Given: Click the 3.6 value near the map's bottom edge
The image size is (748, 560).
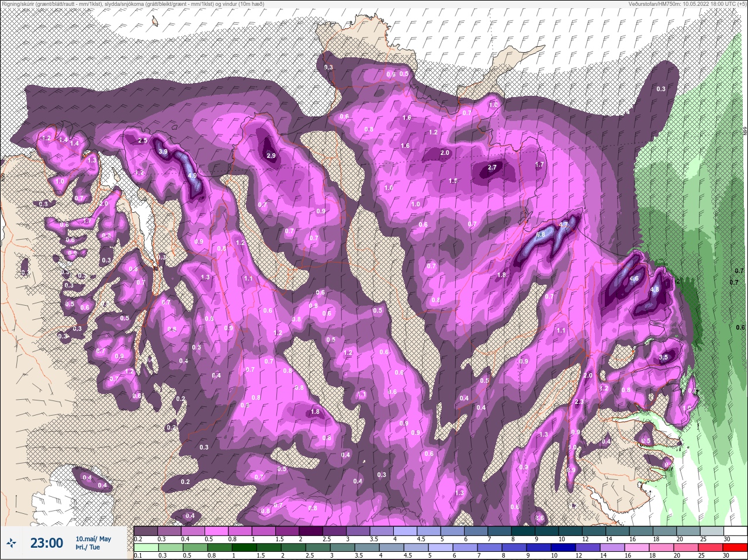Looking at the screenshot, I should coord(540,518).
